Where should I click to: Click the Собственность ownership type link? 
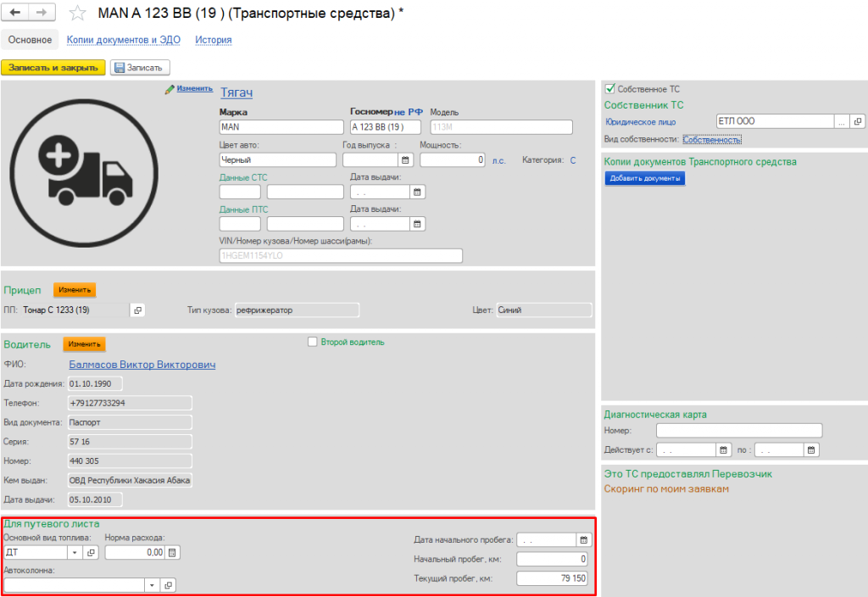coord(712,140)
